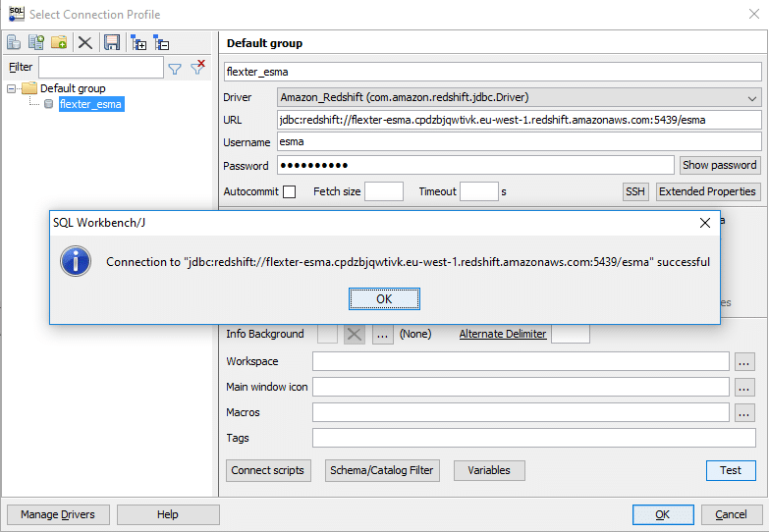
Task: Browse for Macros file with ... button
Action: 744,413
